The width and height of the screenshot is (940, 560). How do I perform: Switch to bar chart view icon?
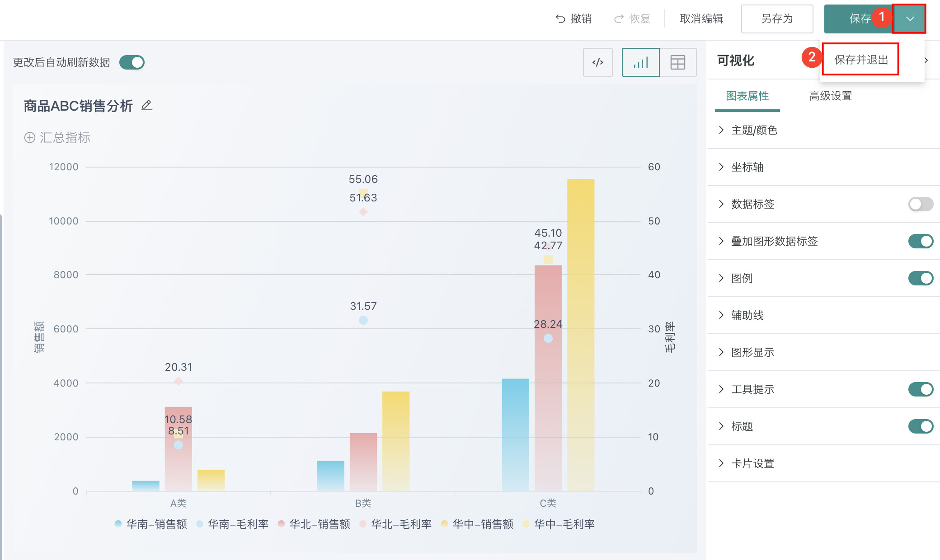coord(640,62)
